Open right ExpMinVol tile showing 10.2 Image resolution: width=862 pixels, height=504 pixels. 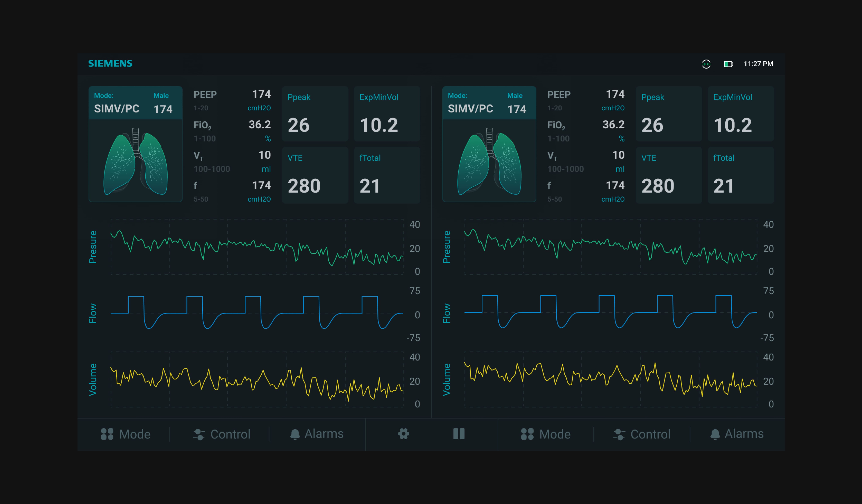(x=741, y=114)
